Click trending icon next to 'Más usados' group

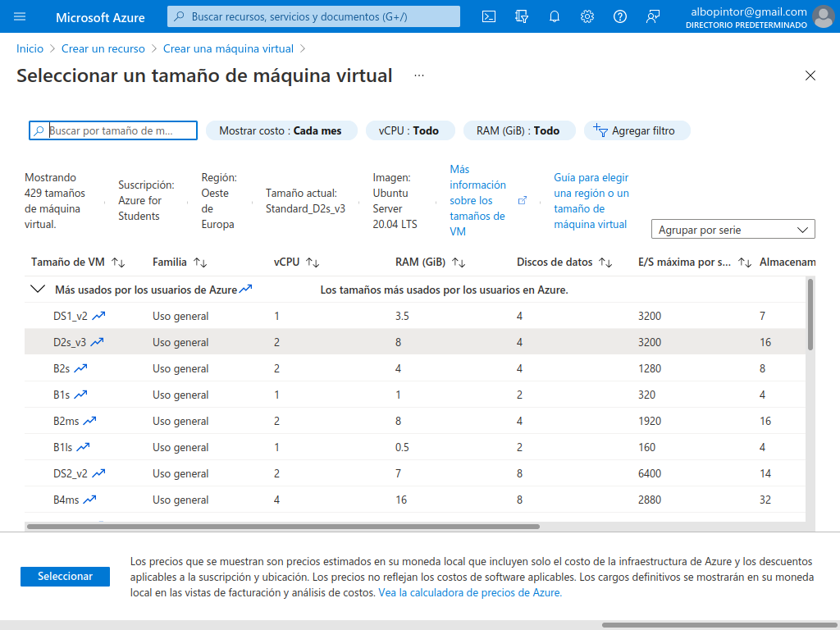pos(245,290)
